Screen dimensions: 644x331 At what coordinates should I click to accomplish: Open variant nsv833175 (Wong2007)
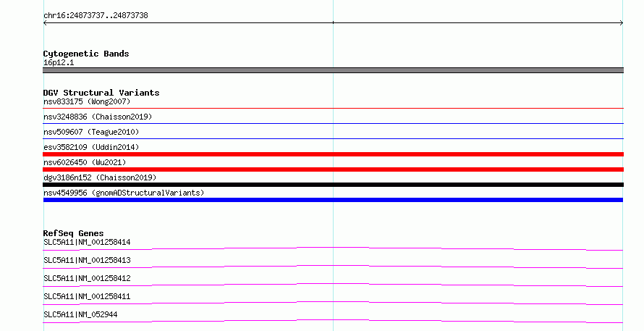[87, 101]
